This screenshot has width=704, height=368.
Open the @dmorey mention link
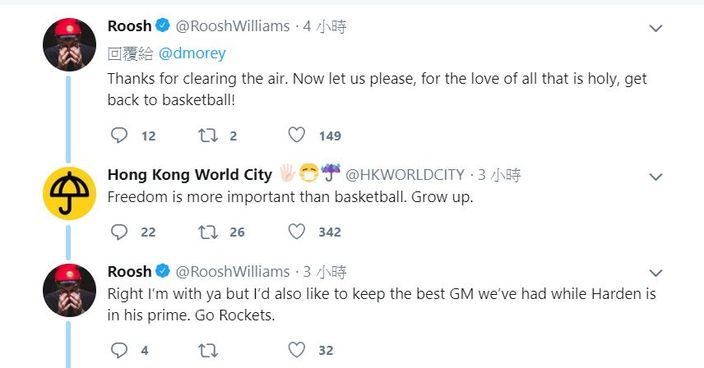click(192, 53)
